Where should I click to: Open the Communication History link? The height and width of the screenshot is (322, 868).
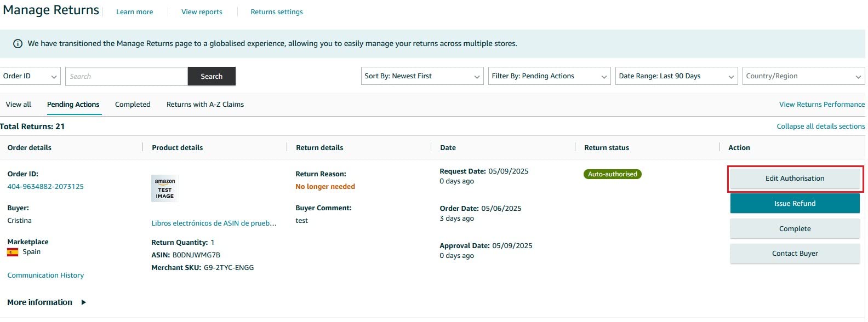[x=45, y=275]
